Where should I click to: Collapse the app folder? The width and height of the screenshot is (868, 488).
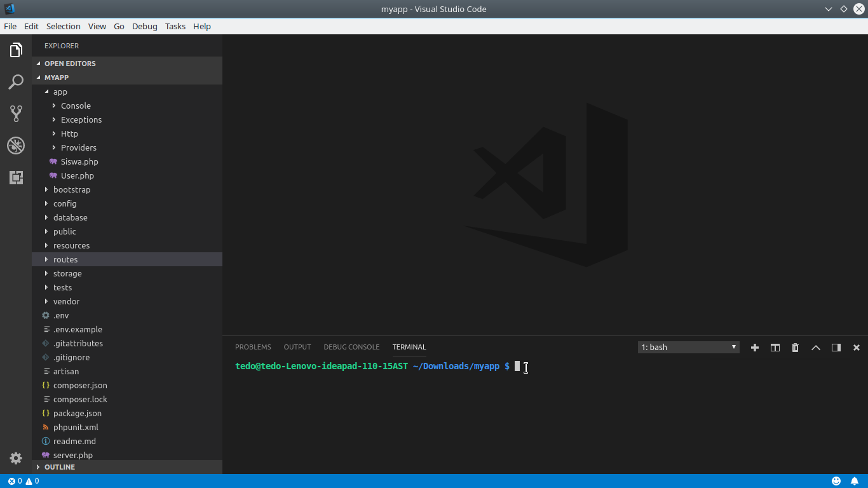tap(127, 91)
